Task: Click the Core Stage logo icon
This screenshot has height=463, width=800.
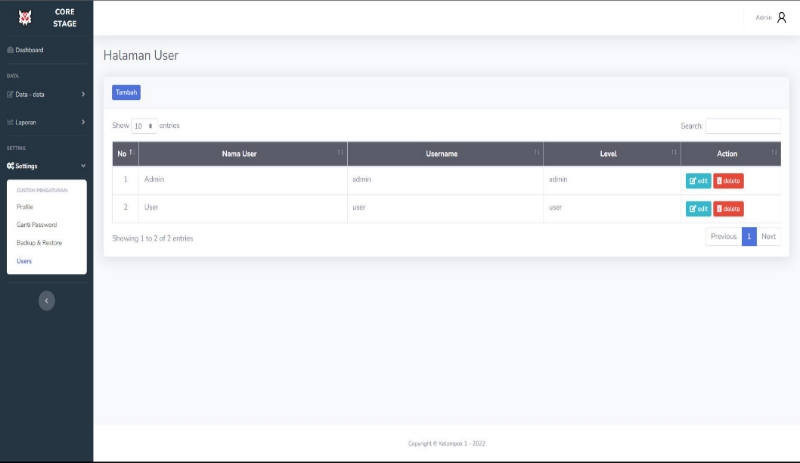Action: coord(25,17)
